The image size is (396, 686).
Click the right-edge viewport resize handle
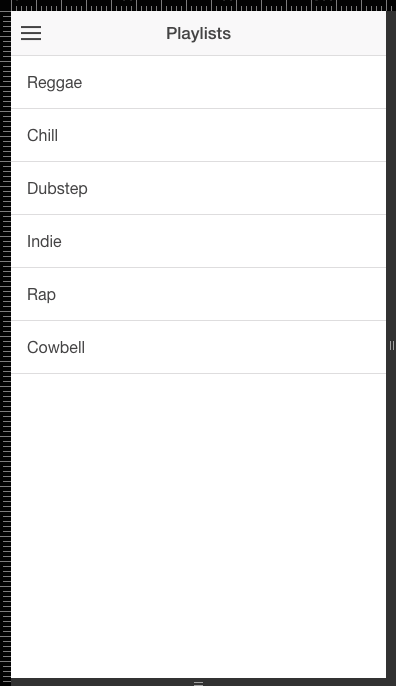point(391,346)
